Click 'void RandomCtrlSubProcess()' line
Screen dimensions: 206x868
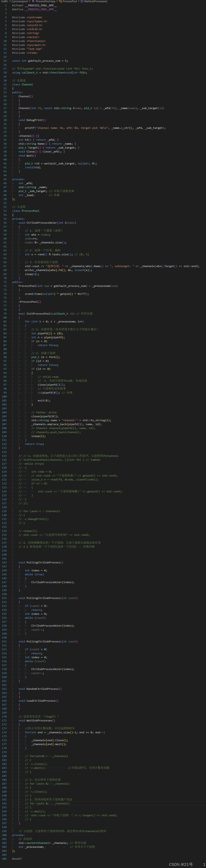pyautogui.click(x=40, y=689)
